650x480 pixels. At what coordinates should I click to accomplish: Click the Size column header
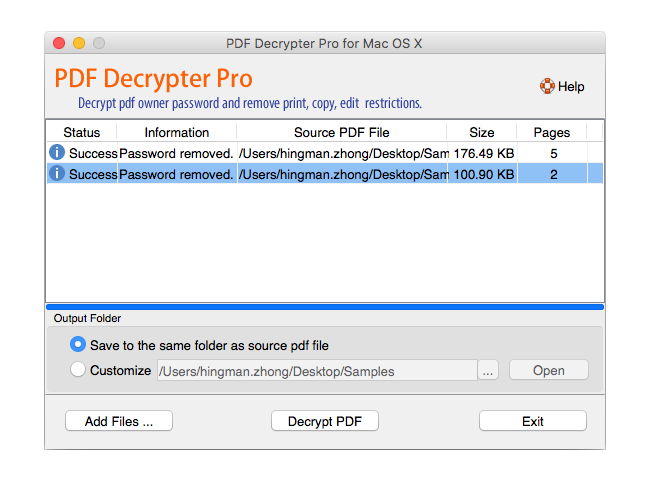click(x=482, y=132)
